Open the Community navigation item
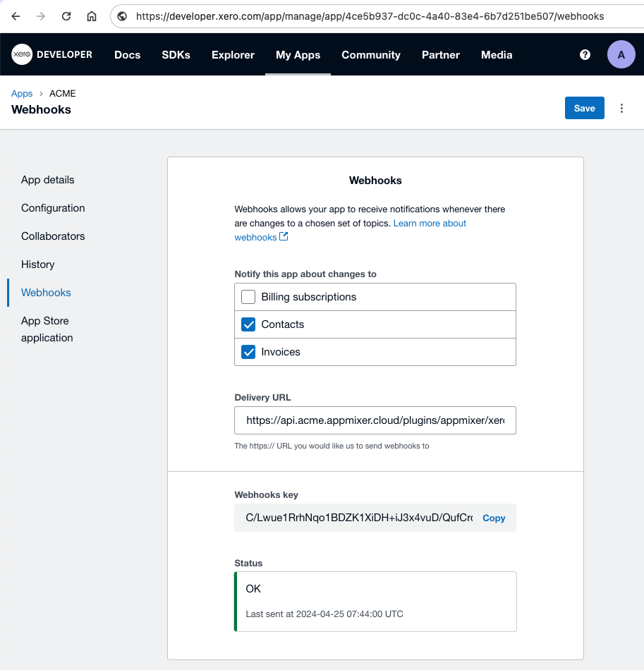The height and width of the screenshot is (670, 644). [370, 54]
